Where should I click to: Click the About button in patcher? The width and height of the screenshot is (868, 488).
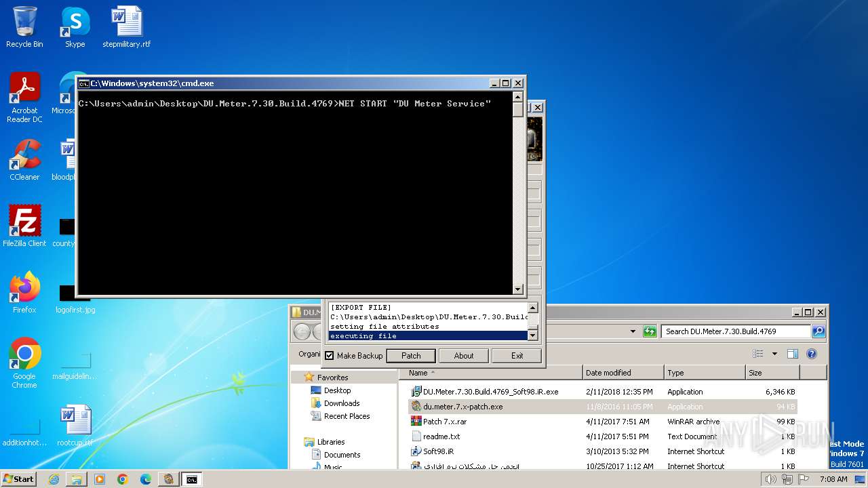(464, 356)
